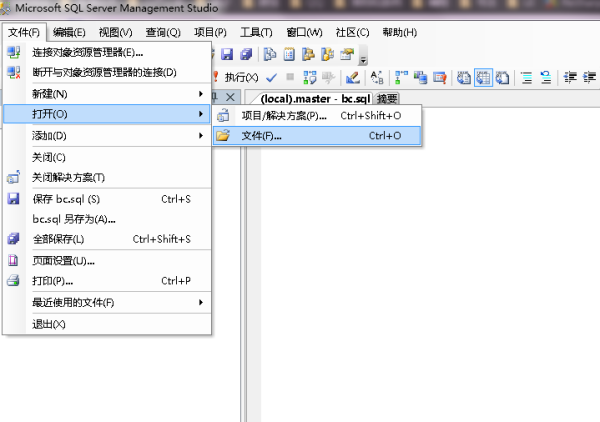Viewport: 600px width, 422px height.
Task: Click the Save All icon in the standard toolbar
Action: point(246,54)
